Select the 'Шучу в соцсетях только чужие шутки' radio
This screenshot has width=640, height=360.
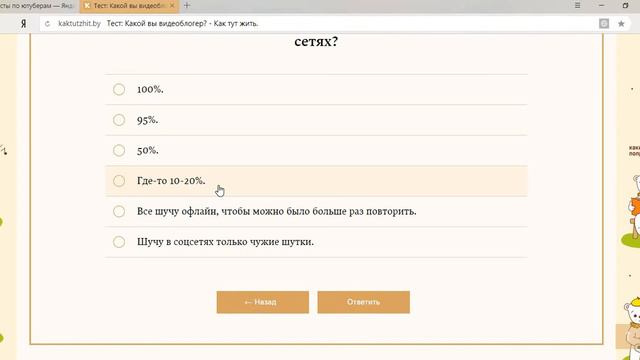(x=119, y=242)
